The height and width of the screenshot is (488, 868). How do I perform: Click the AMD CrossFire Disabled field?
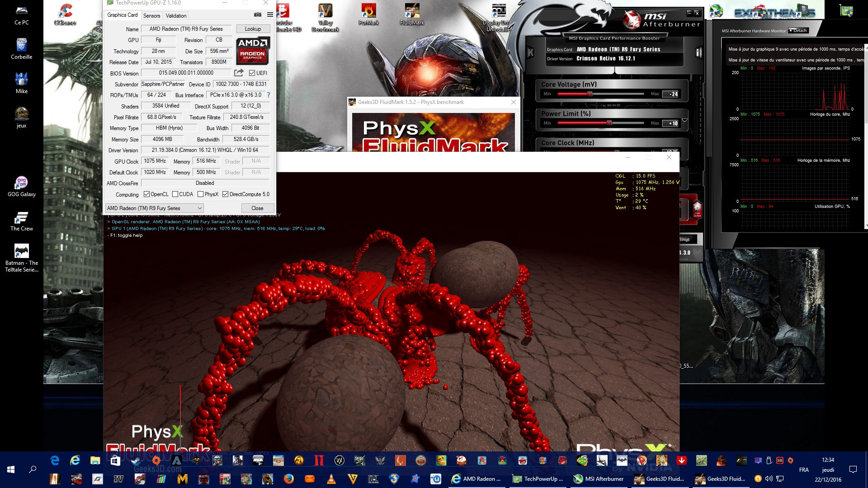click(x=205, y=183)
